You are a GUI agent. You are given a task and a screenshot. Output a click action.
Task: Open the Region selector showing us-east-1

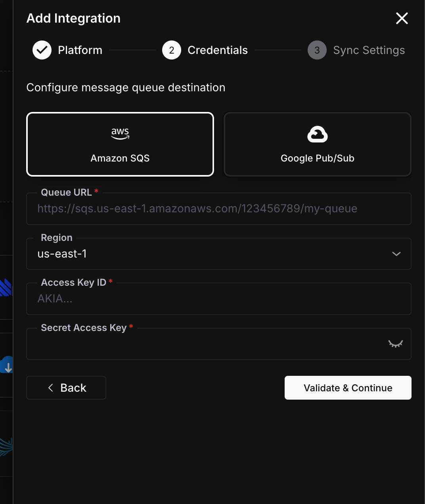click(x=219, y=254)
